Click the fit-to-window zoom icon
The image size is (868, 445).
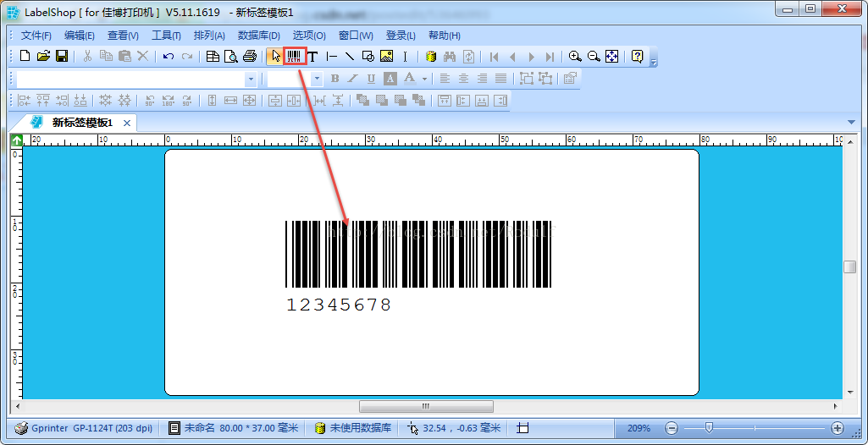tap(611, 56)
